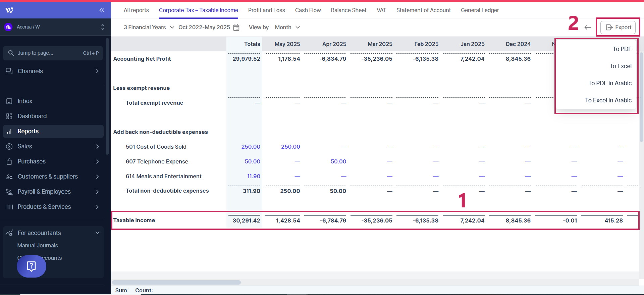644x295 pixels.
Task: Open the 250.00 Cost of Goods Sold total
Action: (x=251, y=147)
